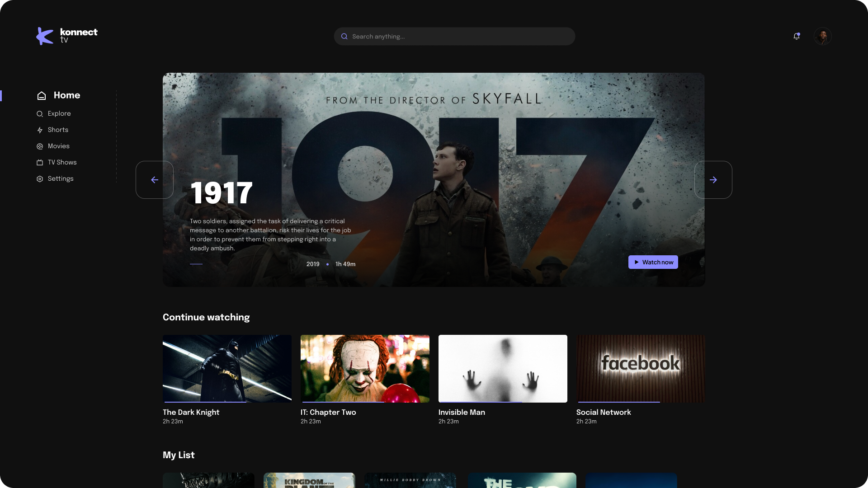Click the TV Shows screen icon
This screenshot has width=868, height=488.
tap(40, 162)
